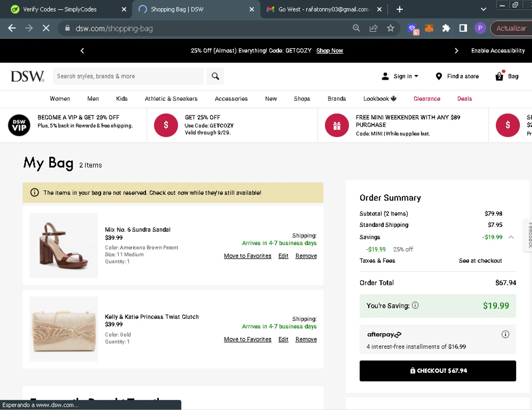Click the Actualizar update button

click(511, 28)
